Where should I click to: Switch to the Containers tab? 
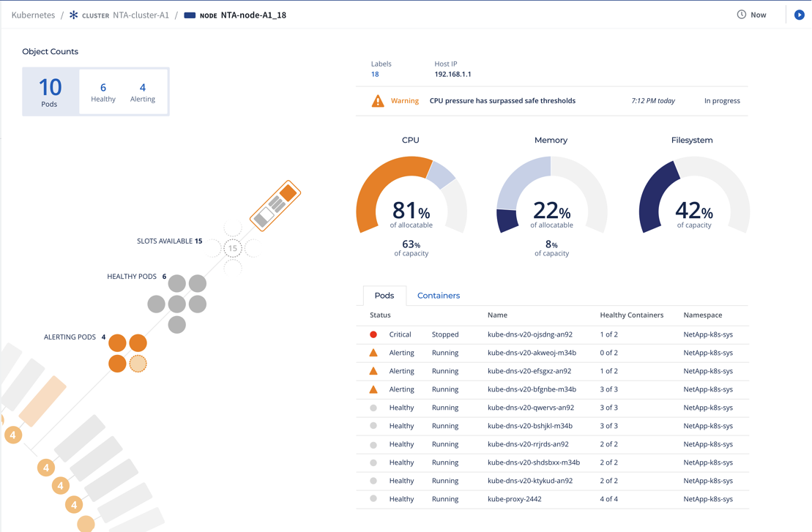(438, 295)
